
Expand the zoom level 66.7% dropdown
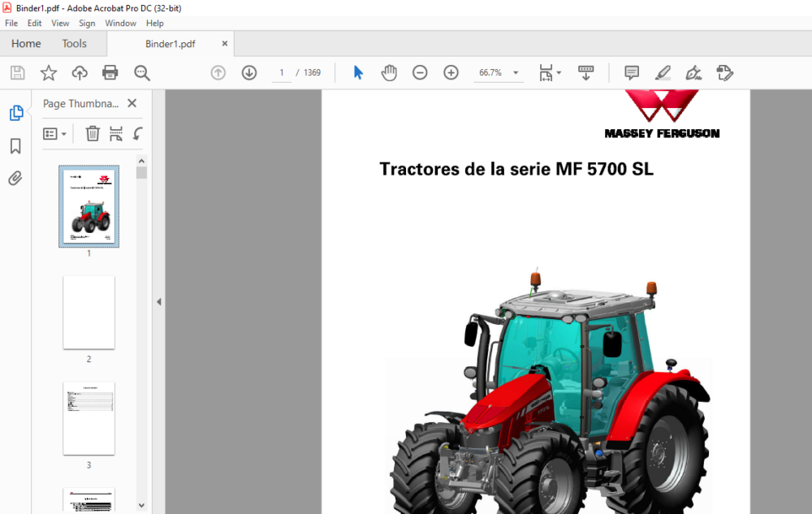tap(516, 73)
